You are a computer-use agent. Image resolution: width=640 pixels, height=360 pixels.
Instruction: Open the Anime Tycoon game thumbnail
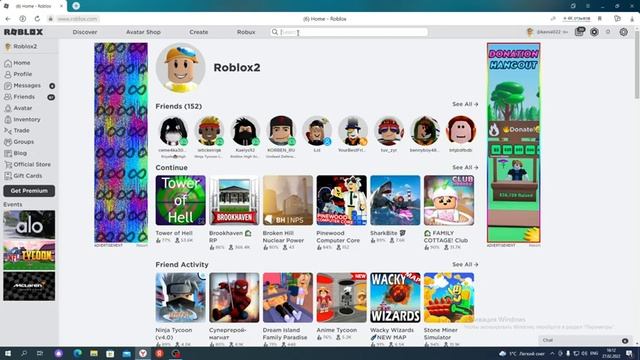(x=342, y=298)
